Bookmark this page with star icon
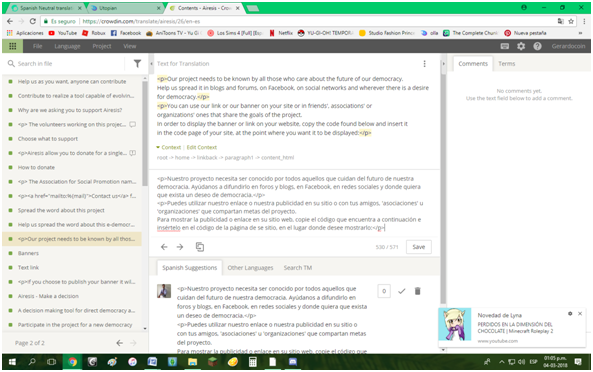The image size is (593, 372). point(571,21)
